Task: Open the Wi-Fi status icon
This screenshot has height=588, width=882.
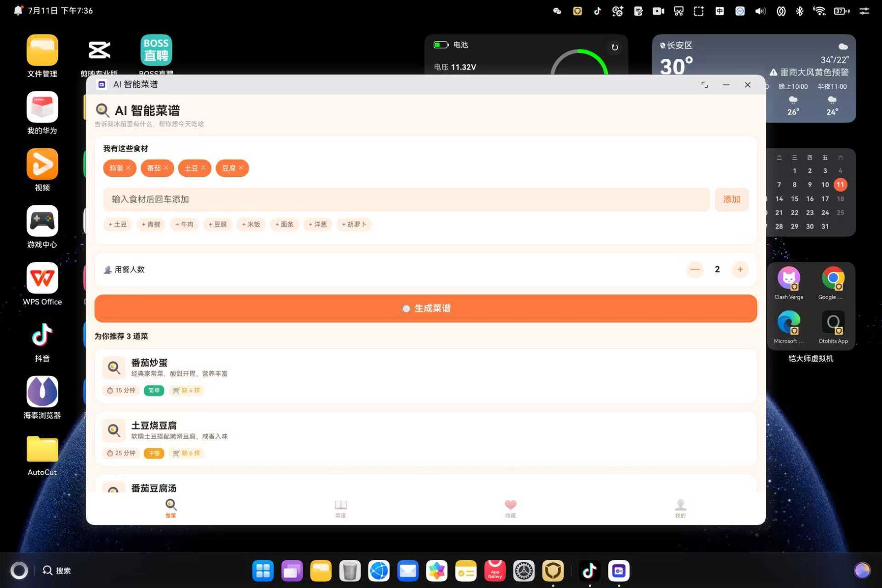Action: click(819, 11)
